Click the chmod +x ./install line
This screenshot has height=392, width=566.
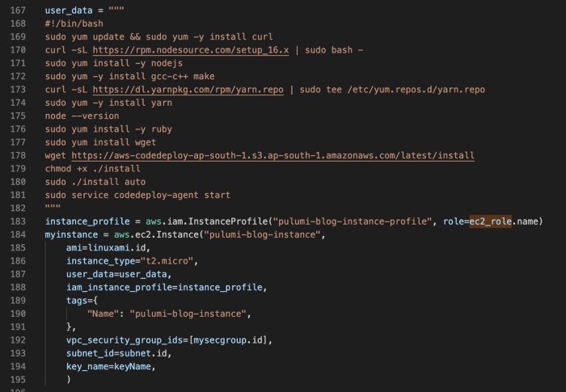click(x=94, y=168)
